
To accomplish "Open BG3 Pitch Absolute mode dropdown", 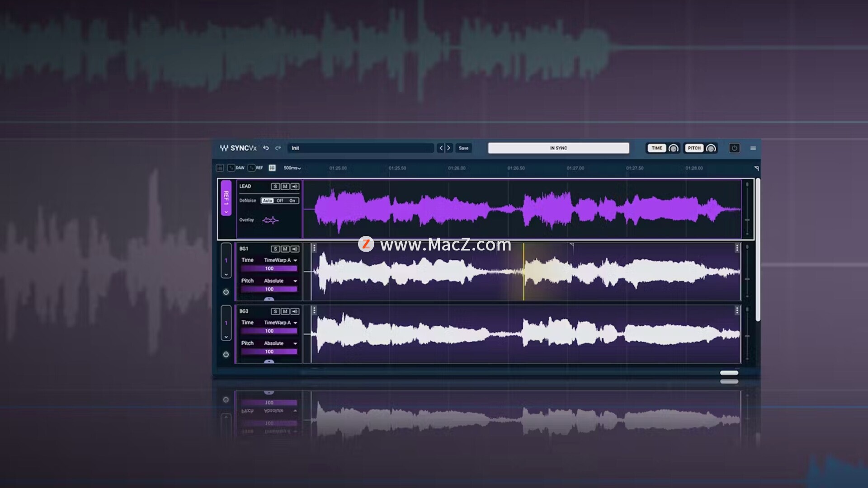I will point(280,343).
